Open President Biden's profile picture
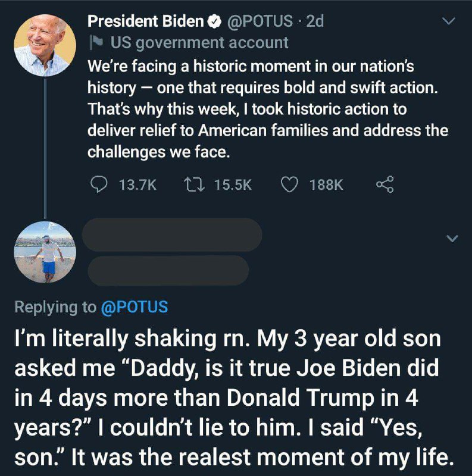This screenshot has height=476, width=472. point(45,45)
